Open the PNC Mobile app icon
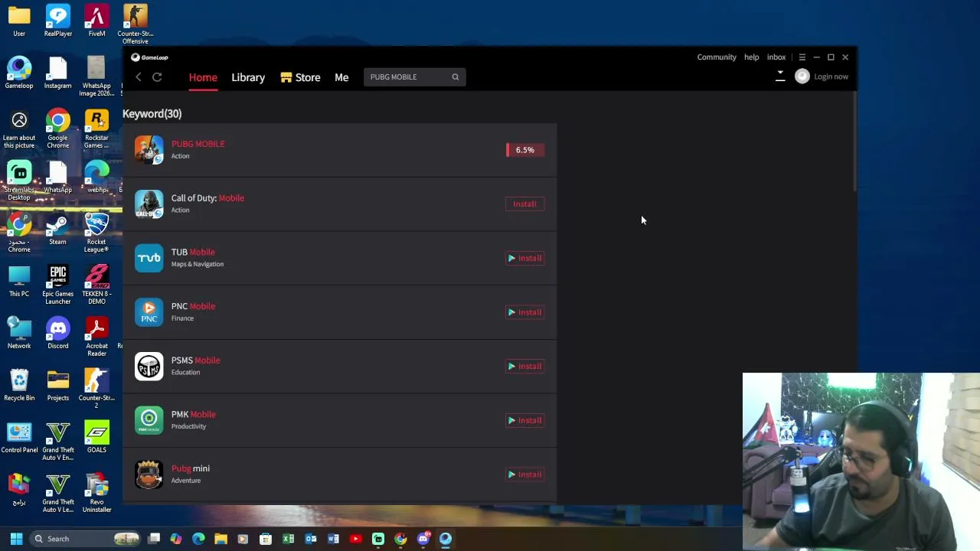The image size is (980, 551). (149, 312)
